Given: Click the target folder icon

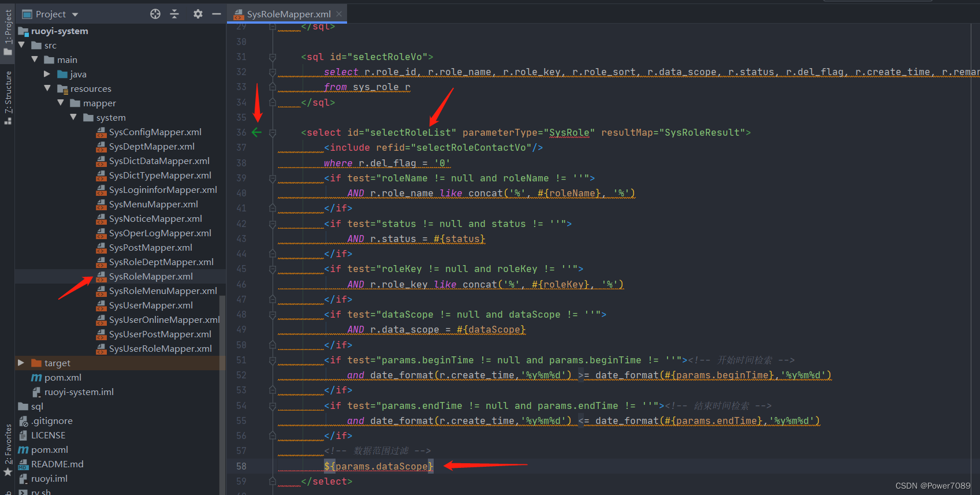Looking at the screenshot, I should 36,363.
